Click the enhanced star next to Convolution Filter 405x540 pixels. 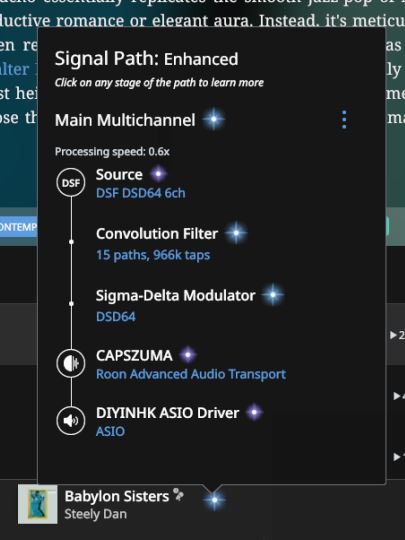coord(236,233)
